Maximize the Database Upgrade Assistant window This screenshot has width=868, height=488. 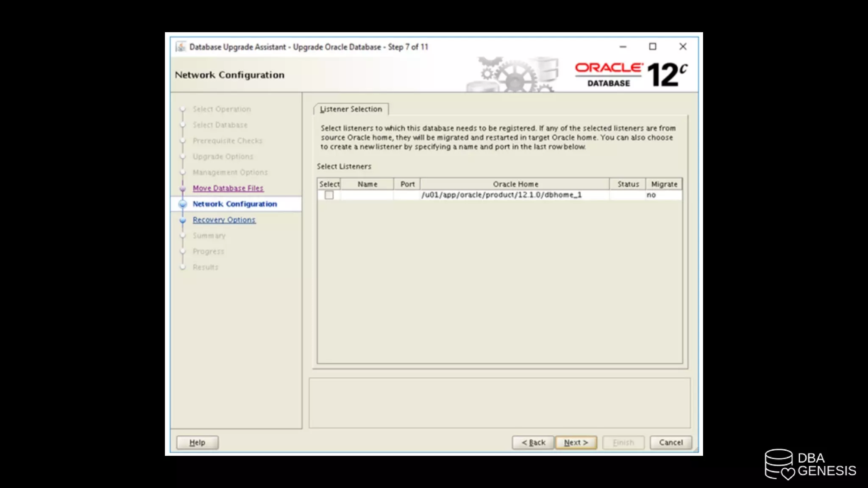click(653, 47)
